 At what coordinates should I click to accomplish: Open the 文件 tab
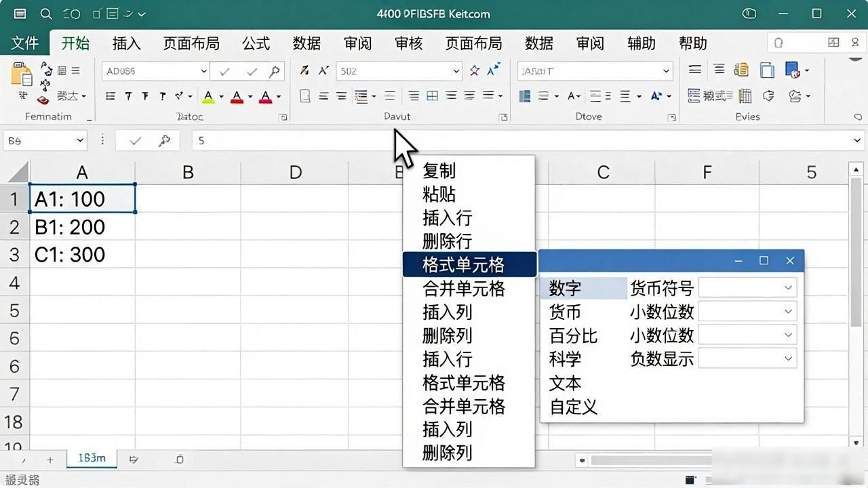point(25,43)
